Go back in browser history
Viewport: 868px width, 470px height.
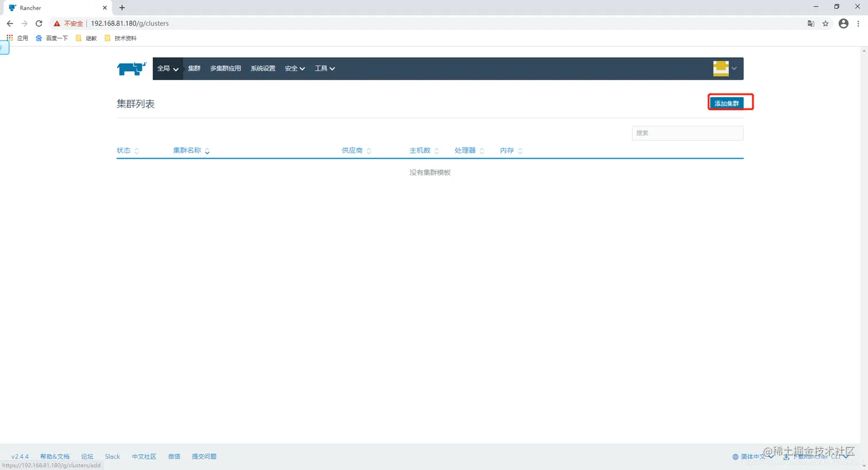[10, 24]
